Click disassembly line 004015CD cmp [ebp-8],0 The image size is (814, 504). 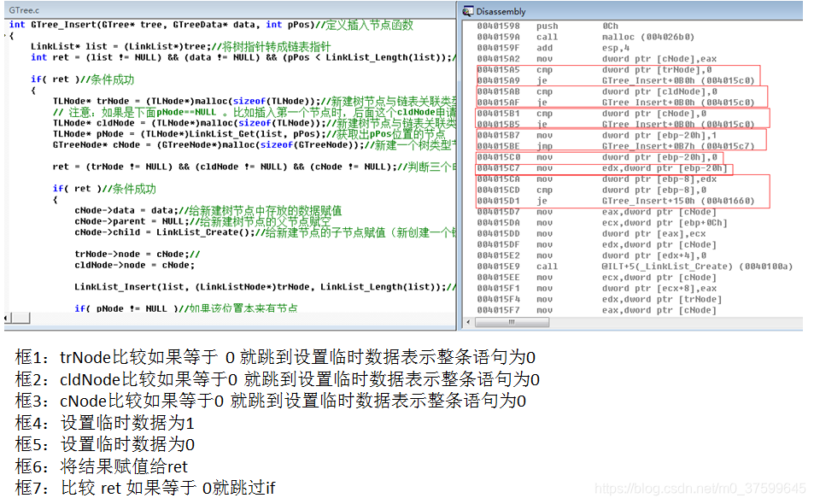[592, 190]
